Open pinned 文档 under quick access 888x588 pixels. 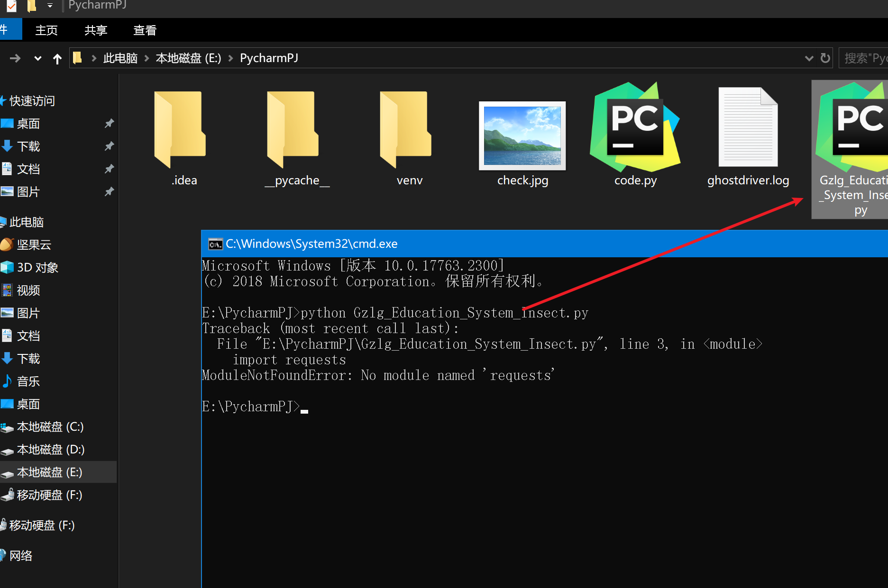(x=28, y=169)
